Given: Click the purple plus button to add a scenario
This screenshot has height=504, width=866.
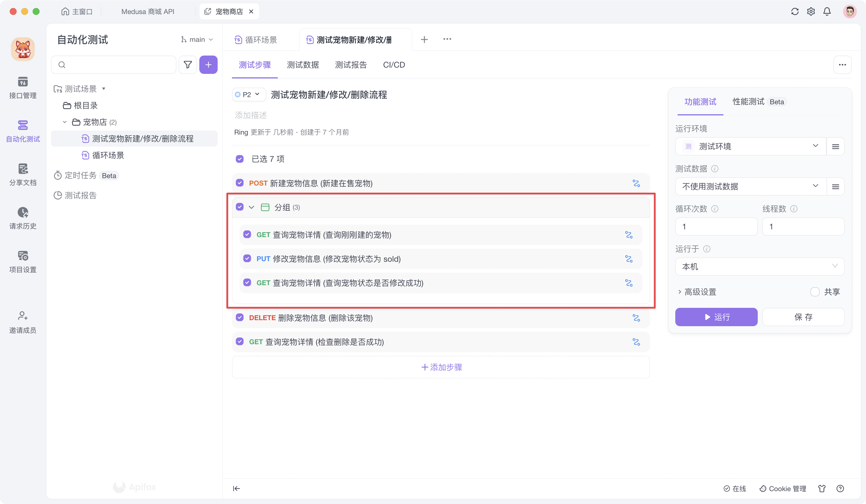Looking at the screenshot, I should coord(208,65).
